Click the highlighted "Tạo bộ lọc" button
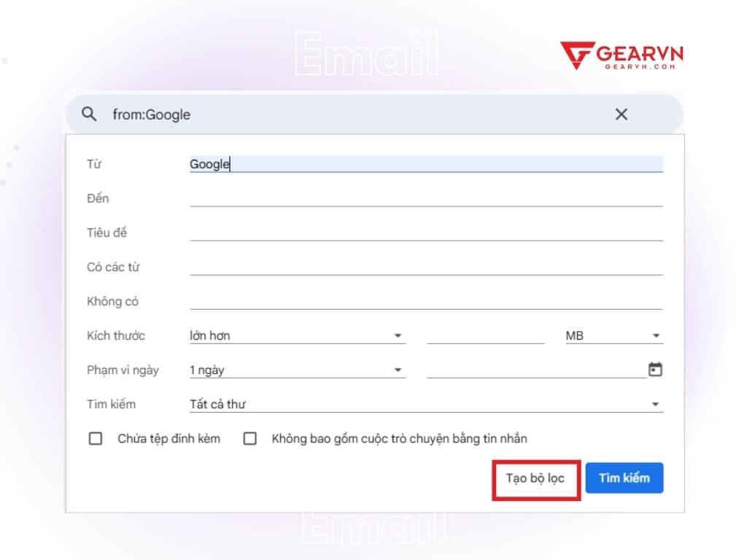747x560 pixels. pyautogui.click(x=536, y=478)
